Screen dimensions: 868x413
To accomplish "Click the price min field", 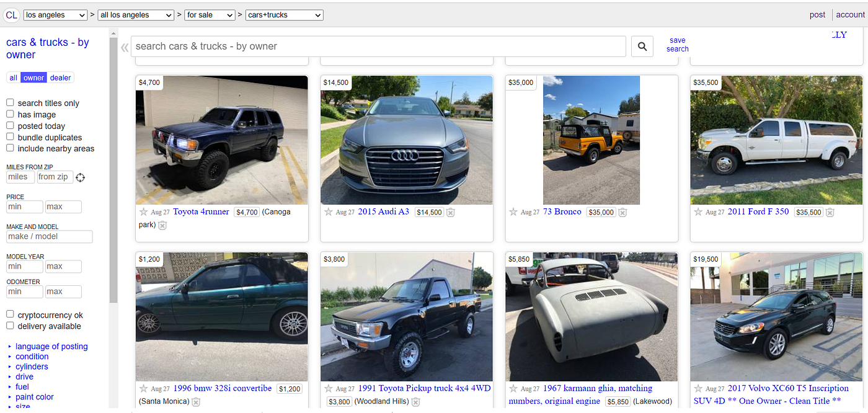I will point(25,206).
